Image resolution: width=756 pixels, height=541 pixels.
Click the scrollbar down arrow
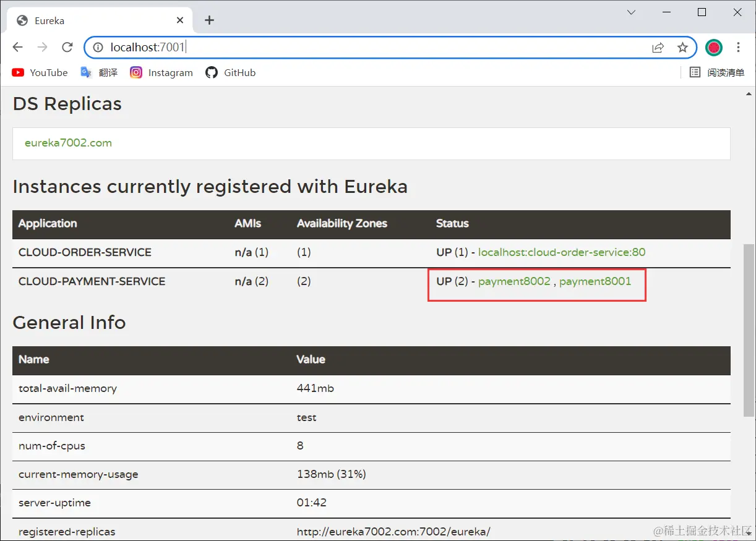tap(749, 534)
